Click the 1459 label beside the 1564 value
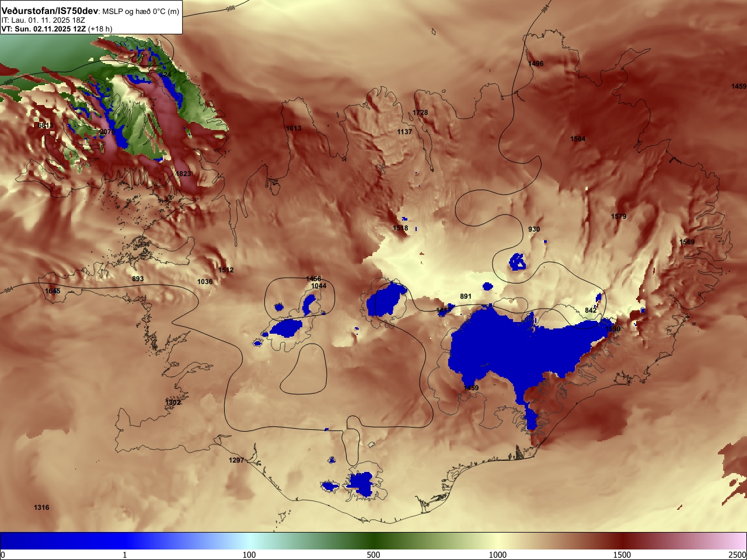Image resolution: width=747 pixels, height=560 pixels. tap(739, 86)
